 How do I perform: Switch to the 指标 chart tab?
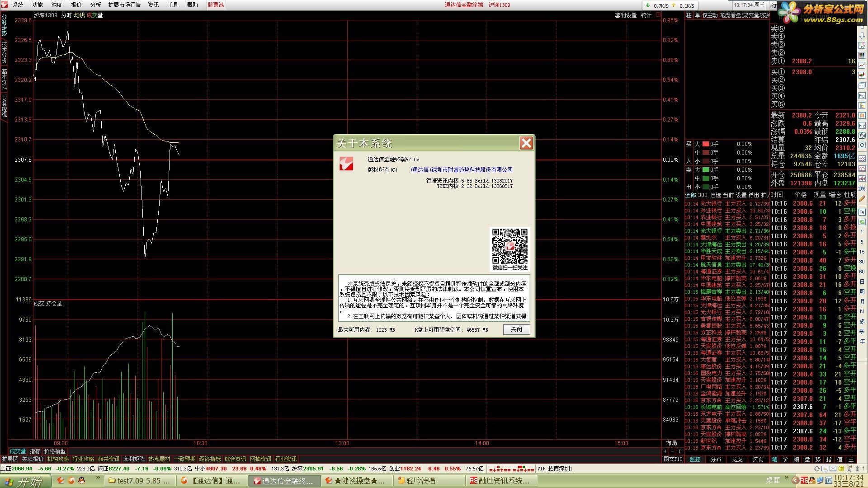(35, 451)
